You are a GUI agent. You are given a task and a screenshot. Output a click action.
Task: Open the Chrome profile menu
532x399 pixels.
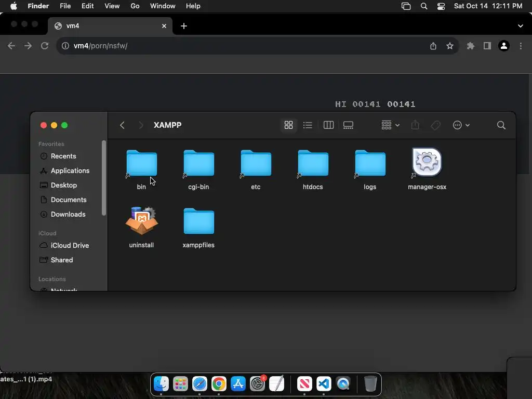tap(504, 46)
